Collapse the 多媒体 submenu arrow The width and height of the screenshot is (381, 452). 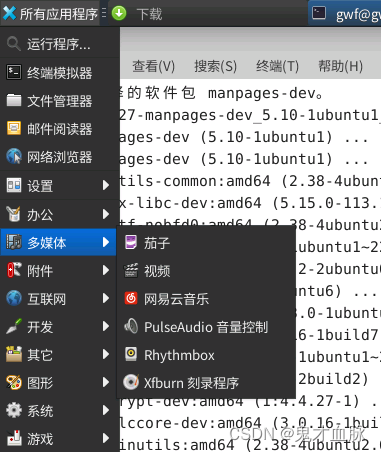click(106, 242)
